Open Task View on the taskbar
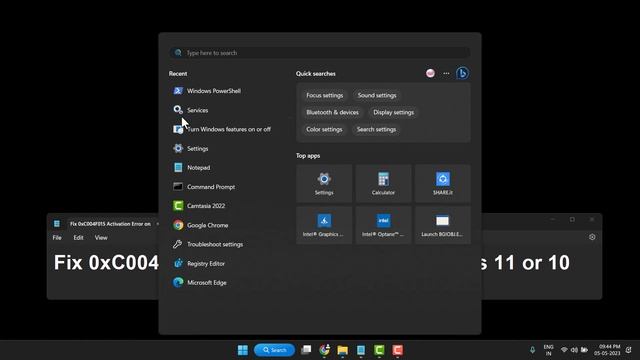The height and width of the screenshot is (360, 640). click(306, 350)
